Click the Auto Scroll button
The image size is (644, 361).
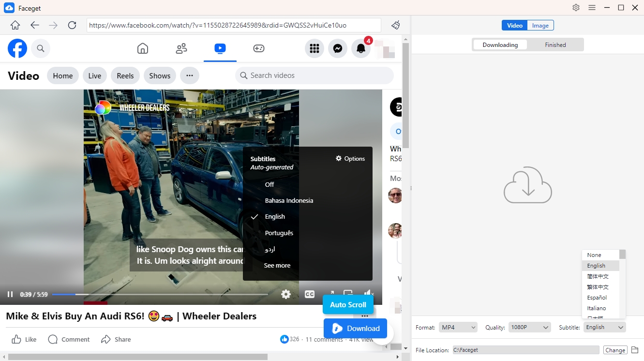(x=348, y=304)
